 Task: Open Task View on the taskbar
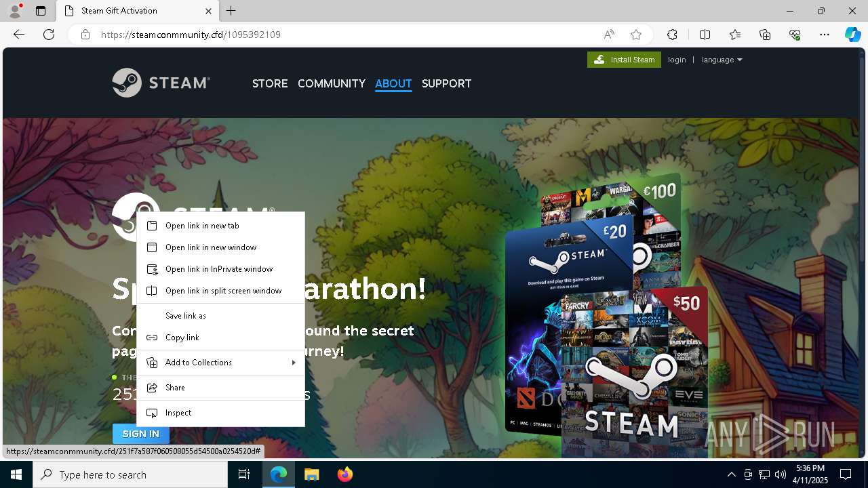coord(244,474)
